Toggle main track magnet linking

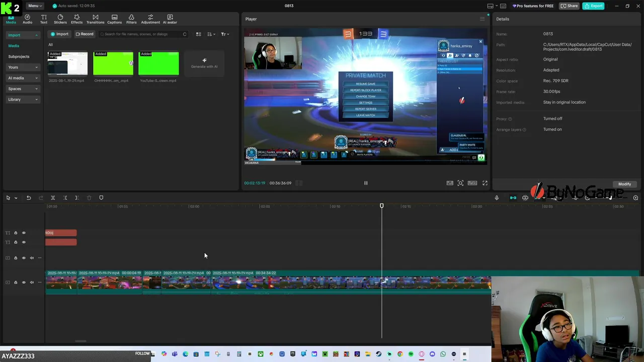click(x=513, y=198)
